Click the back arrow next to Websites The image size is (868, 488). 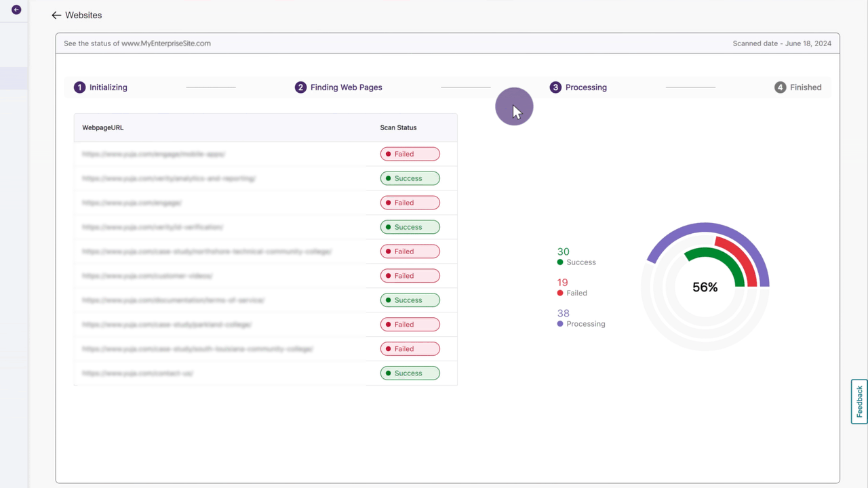point(56,16)
